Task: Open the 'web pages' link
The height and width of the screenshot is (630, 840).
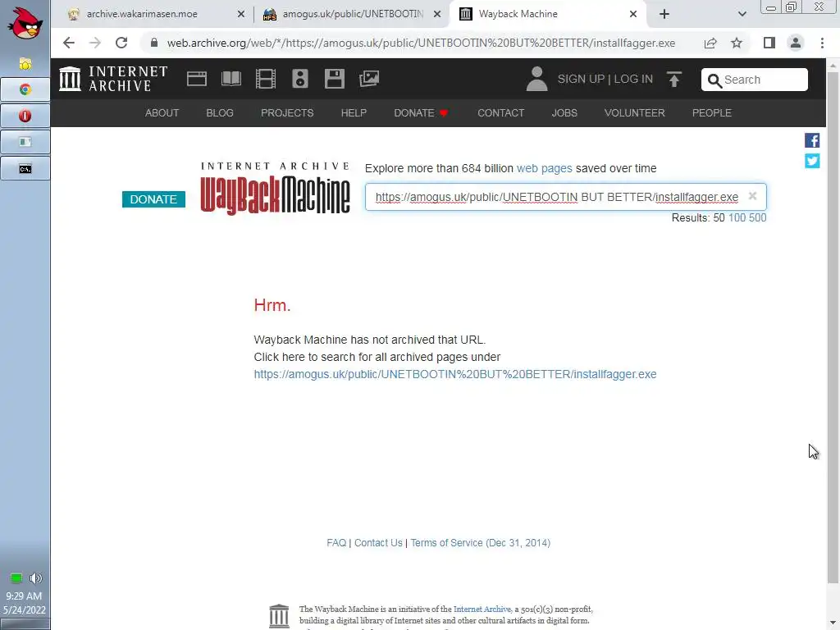Action: [x=545, y=168]
